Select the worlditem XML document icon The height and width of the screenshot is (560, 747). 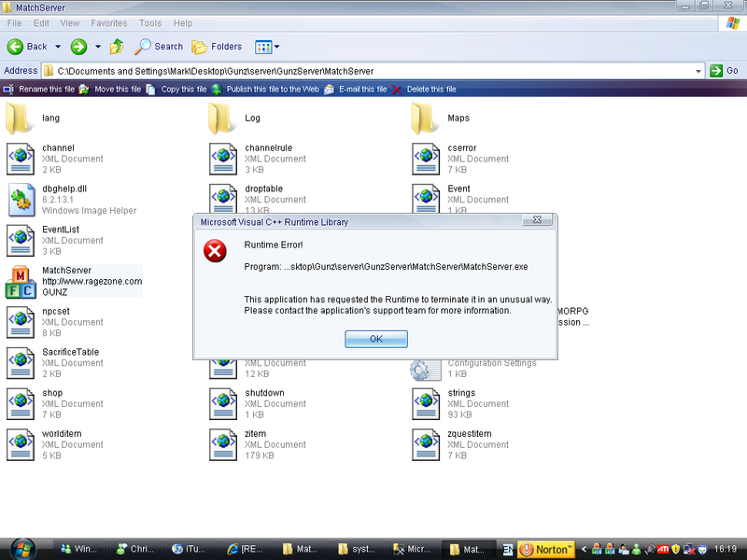(21, 444)
